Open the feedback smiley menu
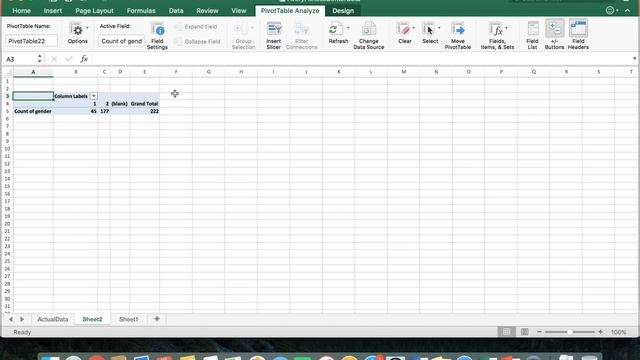Viewport: 640px width, 360px height. pyautogui.click(x=611, y=11)
